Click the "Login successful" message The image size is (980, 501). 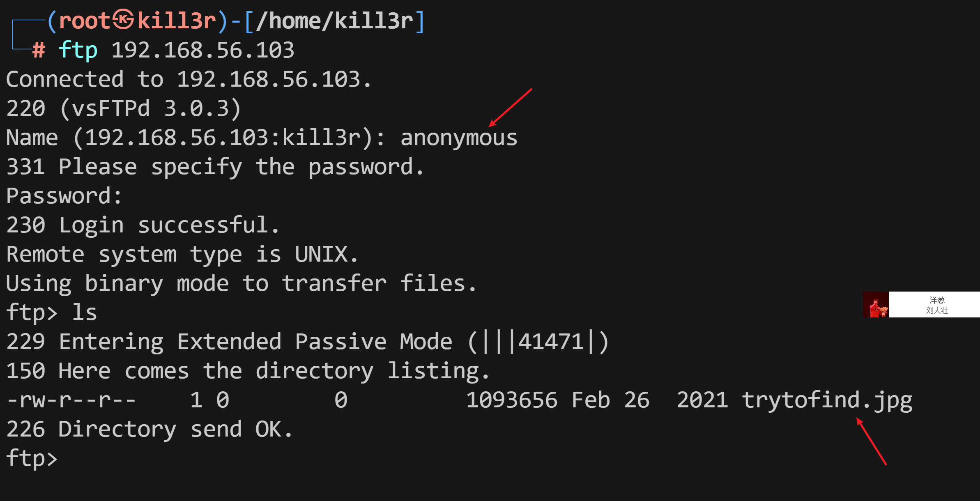pos(169,225)
